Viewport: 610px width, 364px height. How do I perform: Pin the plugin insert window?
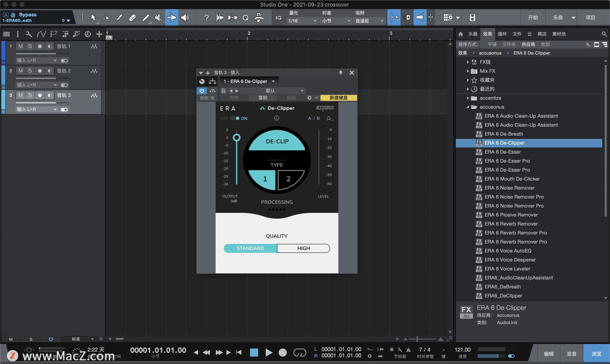point(341,73)
